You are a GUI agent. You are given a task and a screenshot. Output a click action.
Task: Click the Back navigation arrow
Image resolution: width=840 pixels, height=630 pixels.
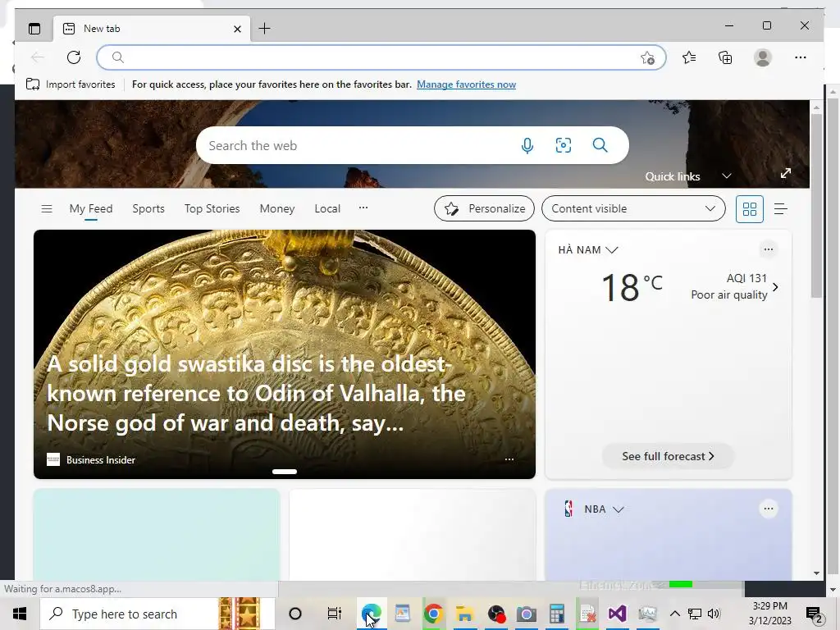pyautogui.click(x=37, y=57)
